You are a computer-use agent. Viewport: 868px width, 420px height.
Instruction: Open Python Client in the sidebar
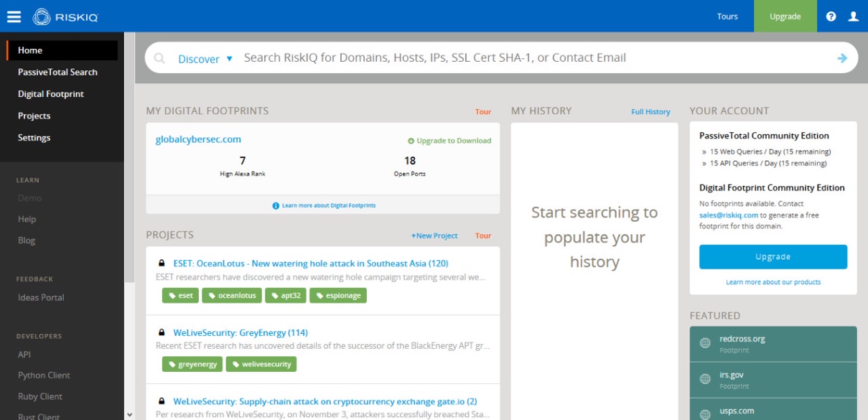(44, 375)
